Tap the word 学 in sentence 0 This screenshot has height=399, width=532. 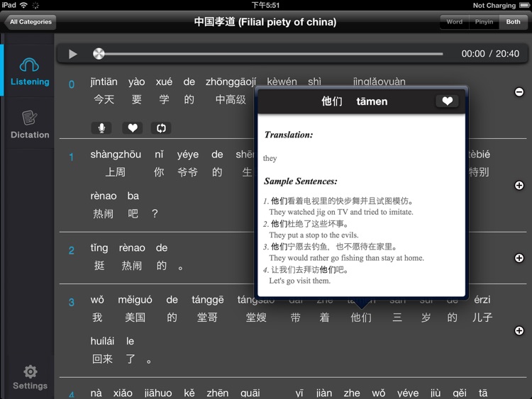click(165, 99)
